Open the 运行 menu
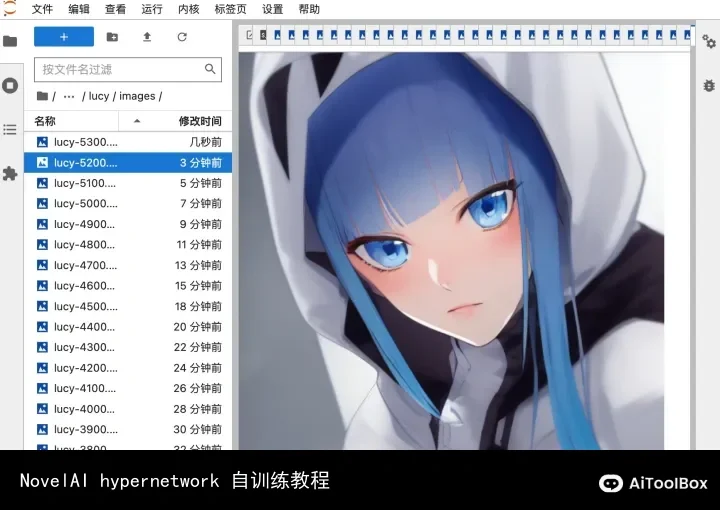The image size is (720, 510). coord(152,9)
